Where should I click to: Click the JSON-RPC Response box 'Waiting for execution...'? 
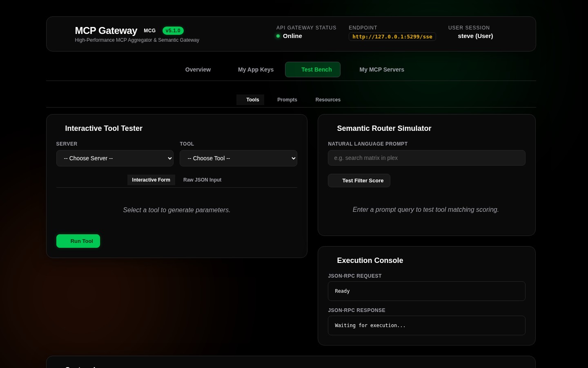point(426,325)
